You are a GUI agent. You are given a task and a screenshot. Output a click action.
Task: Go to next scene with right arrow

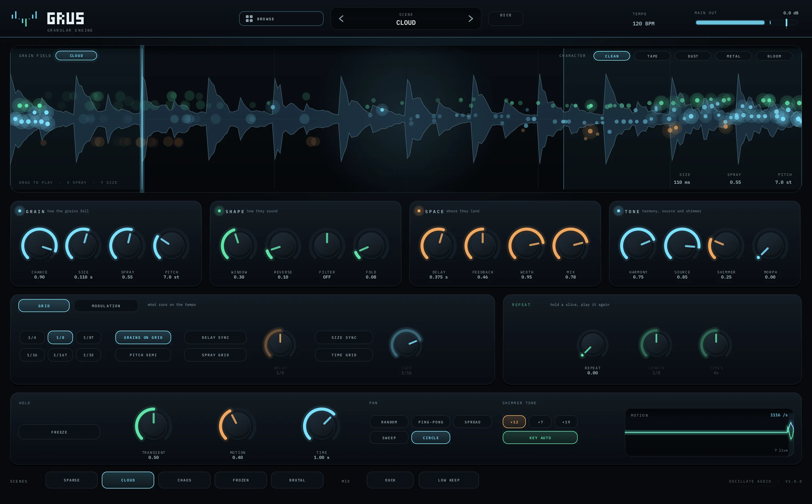471,19
